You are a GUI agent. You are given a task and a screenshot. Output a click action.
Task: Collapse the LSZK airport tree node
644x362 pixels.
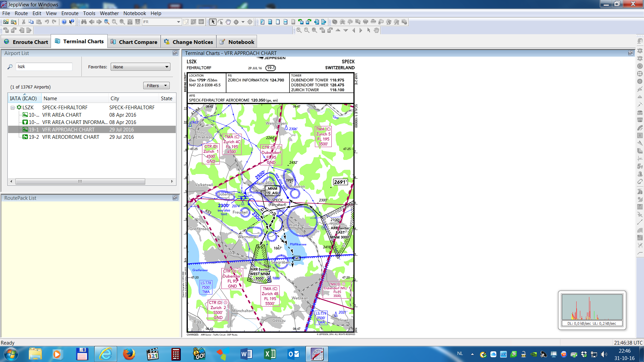[12, 108]
